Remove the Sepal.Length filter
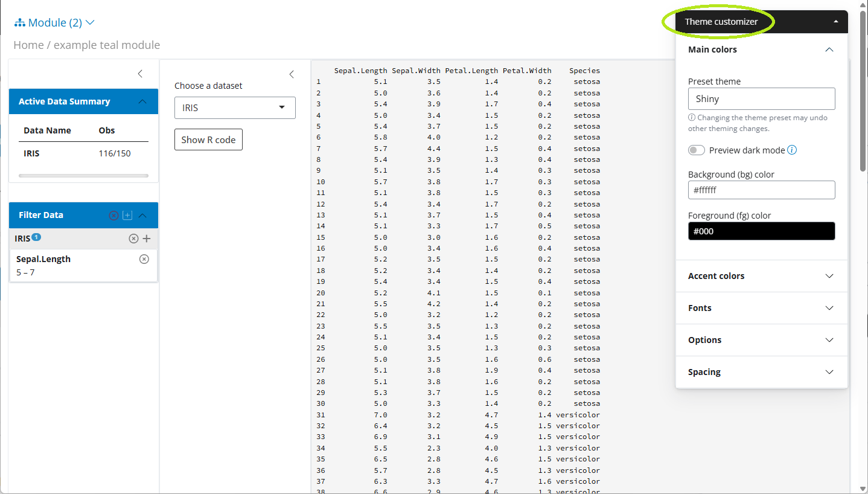Screen dimensions: 868x494 144,259
